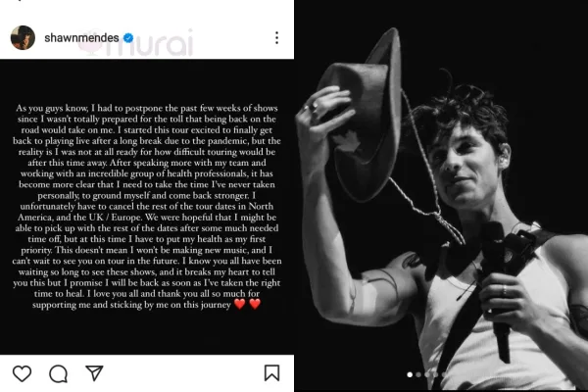Viewport: 588px width, 392px height.
Task: Select the first carousel dot indicator
Action: pyautogui.click(x=410, y=374)
